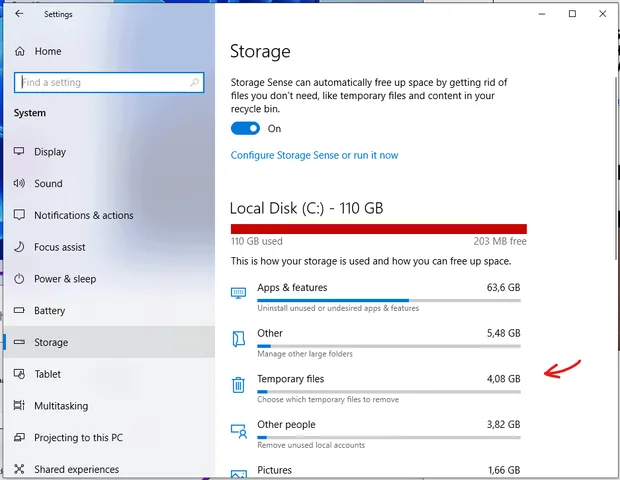This screenshot has width=620, height=480.
Task: Click Configure Storage Sense or run it now
Action: [314, 155]
